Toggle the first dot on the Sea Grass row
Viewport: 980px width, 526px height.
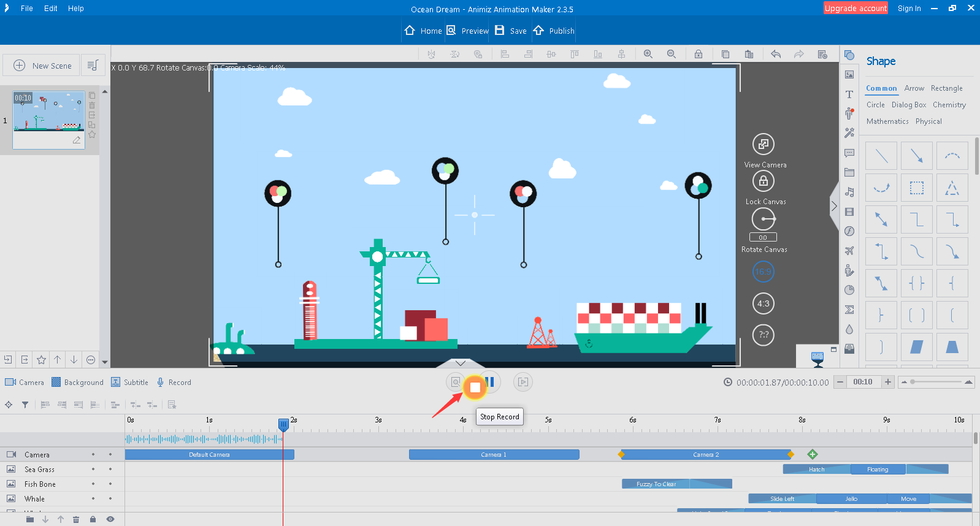click(x=93, y=469)
